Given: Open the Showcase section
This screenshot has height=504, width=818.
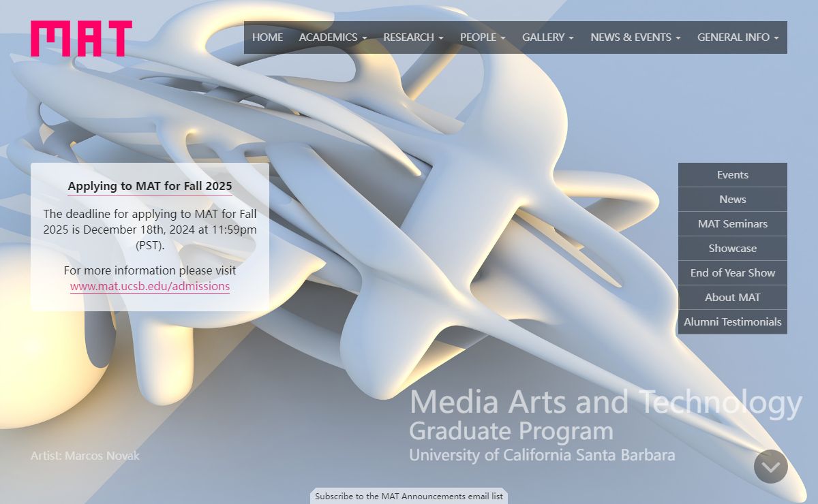Looking at the screenshot, I should (x=732, y=249).
